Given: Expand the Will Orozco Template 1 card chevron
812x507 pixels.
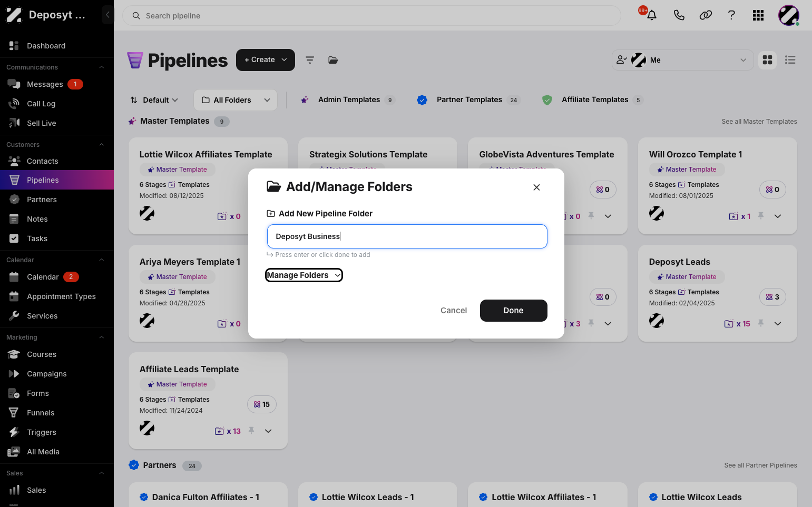Looking at the screenshot, I should coord(778,216).
